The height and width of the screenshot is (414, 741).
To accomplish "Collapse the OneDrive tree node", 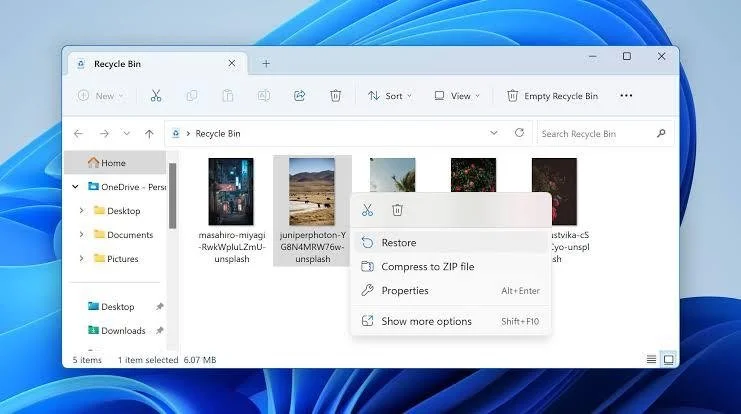I will [76, 187].
